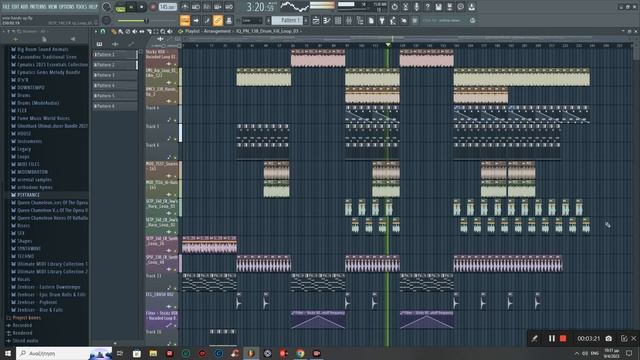
Task: Select the Paint brush tool in playlist toolbar
Action: pyautogui.click(x=120, y=31)
